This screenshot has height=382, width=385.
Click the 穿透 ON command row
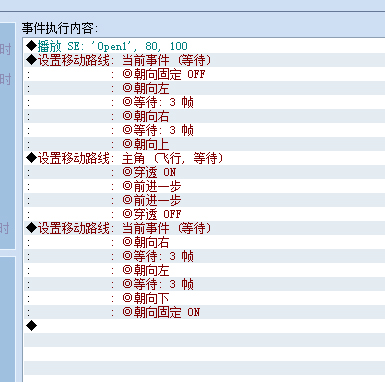coord(204,172)
